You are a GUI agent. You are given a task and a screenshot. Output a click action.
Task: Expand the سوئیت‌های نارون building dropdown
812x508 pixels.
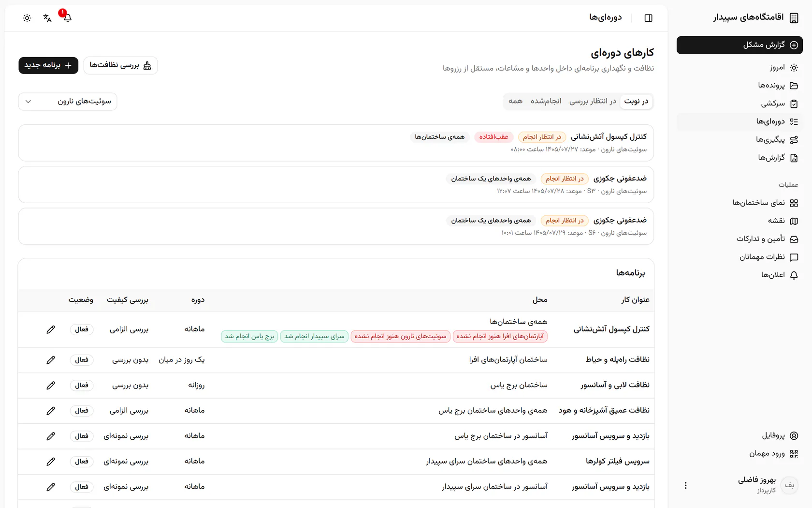point(68,102)
